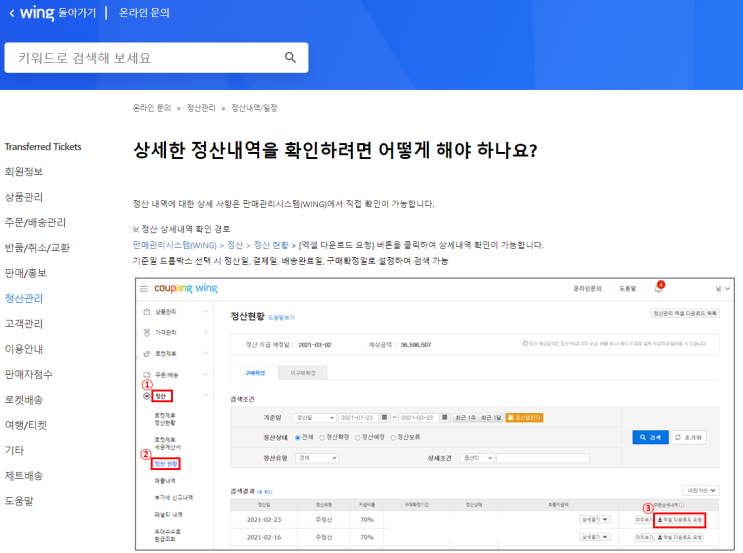Select the 정산 현황 submenu item

(x=166, y=463)
